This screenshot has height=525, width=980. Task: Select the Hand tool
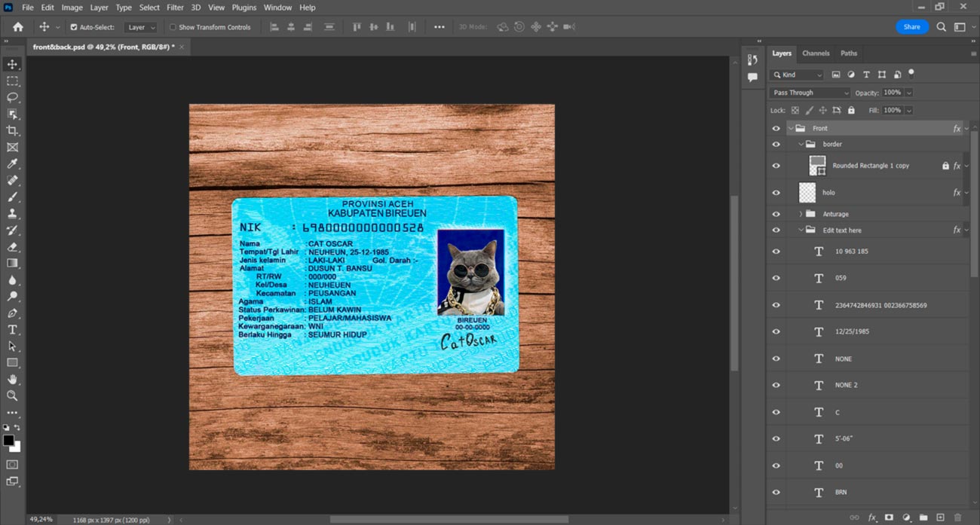12,379
